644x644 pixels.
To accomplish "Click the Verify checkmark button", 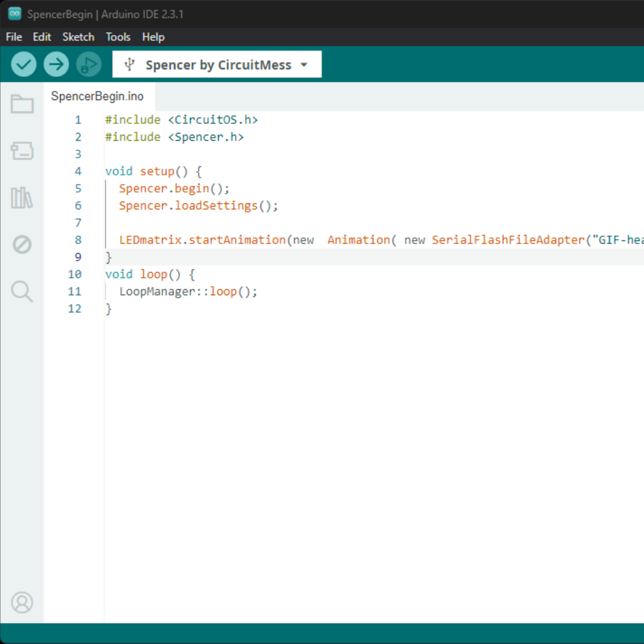I will [24, 64].
